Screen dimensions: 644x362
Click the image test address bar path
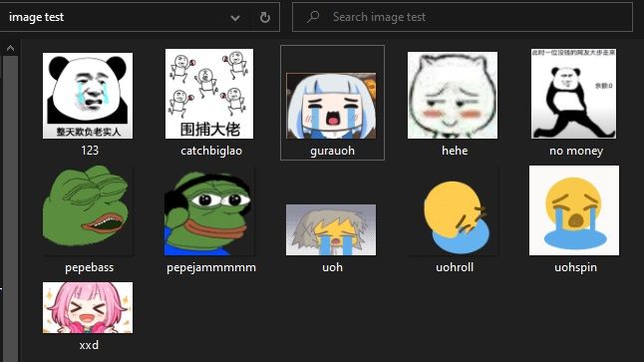pyautogui.click(x=36, y=17)
